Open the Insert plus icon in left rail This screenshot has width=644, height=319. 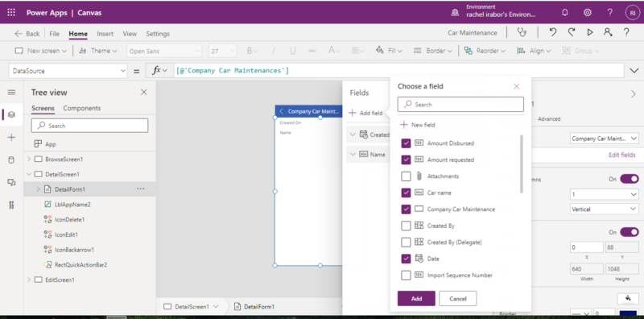(x=11, y=137)
